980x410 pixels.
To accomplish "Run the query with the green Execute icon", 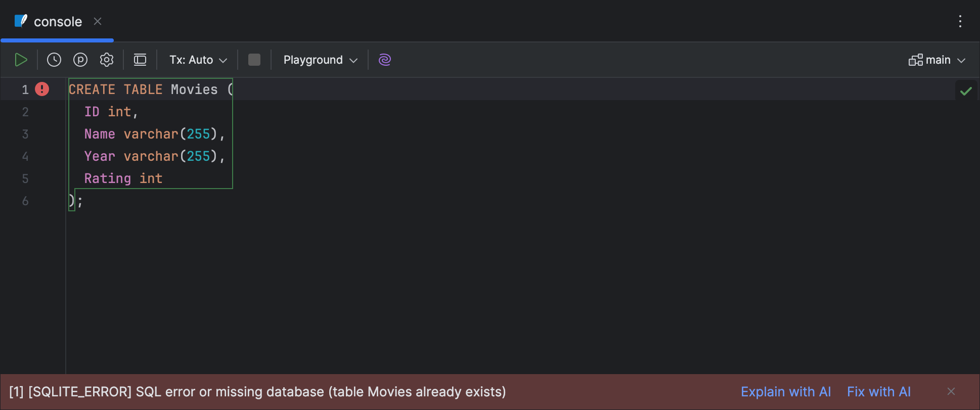I will [21, 60].
